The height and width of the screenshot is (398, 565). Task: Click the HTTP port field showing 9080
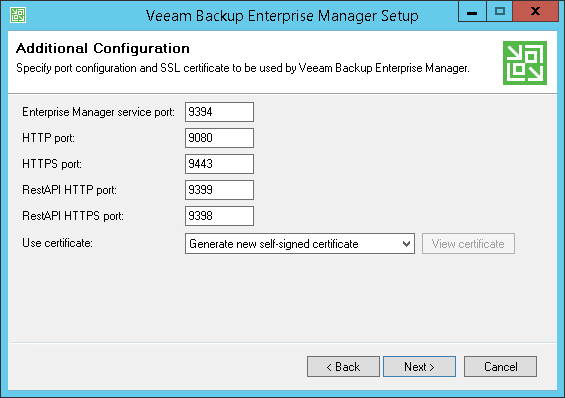coord(219,138)
